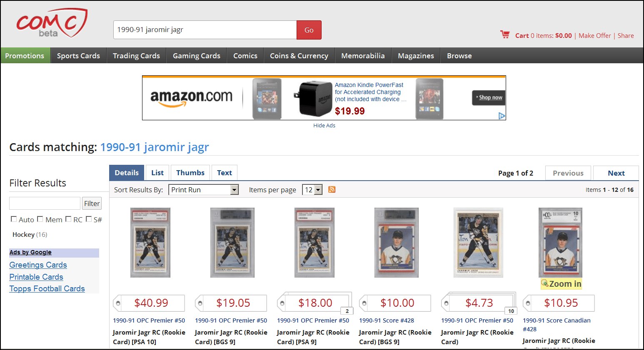Tick the S# filter checkbox

tap(89, 219)
